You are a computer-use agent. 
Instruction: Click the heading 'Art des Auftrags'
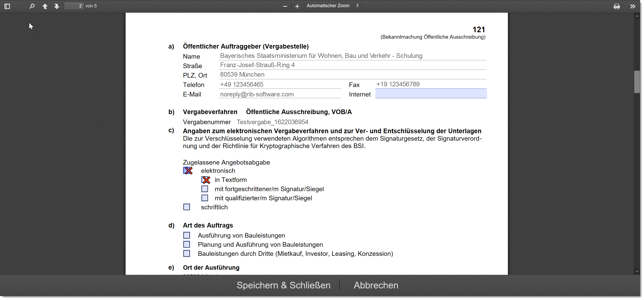pos(208,225)
